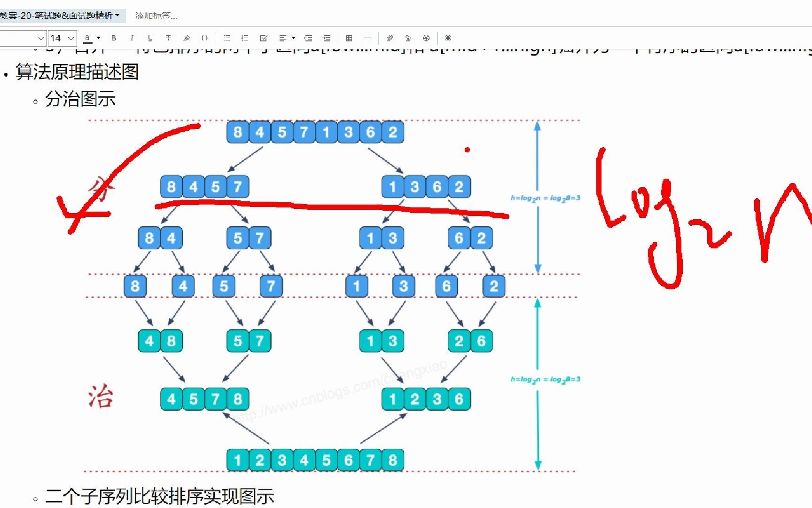Click the 添加标签 add tag field
The image size is (812, 508).
pyautogui.click(x=156, y=16)
